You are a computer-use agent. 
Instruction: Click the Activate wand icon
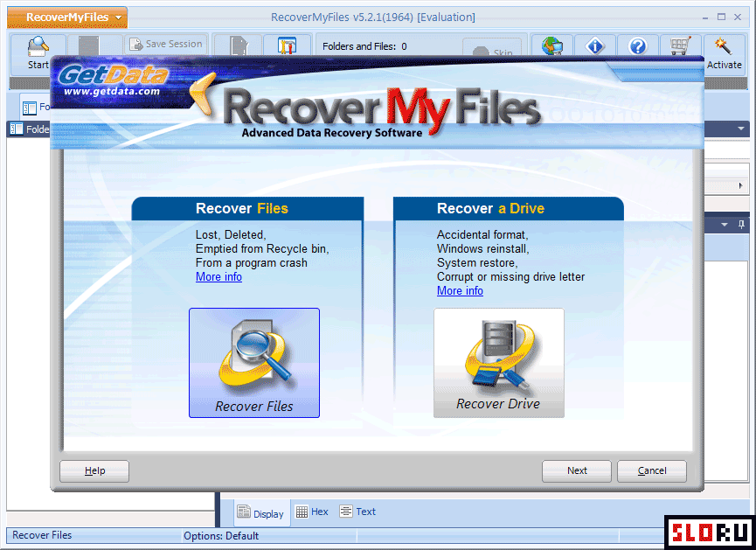coord(725,53)
